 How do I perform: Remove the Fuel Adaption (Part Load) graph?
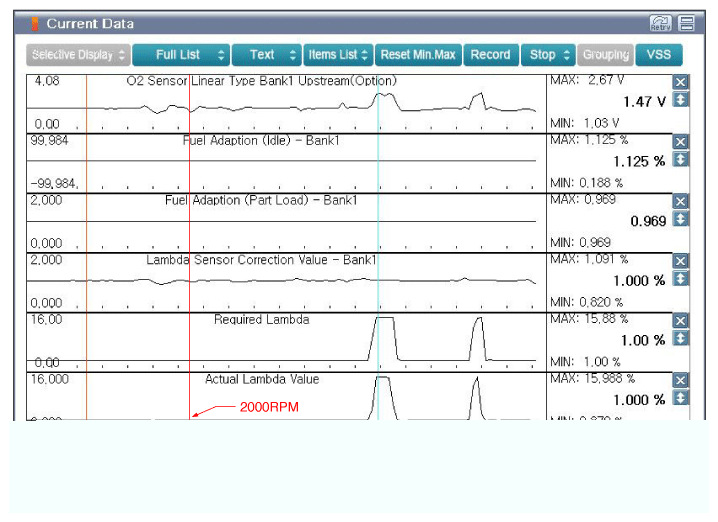point(681,202)
